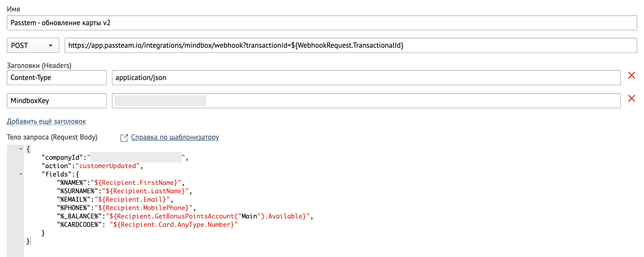The width and height of the screenshot is (644, 257).
Task: Click the "%SURNAME%" line in request body
Action: (124, 191)
